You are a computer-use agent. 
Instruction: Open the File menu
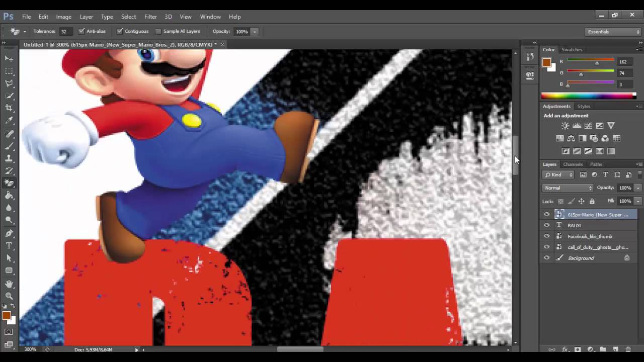click(x=26, y=17)
